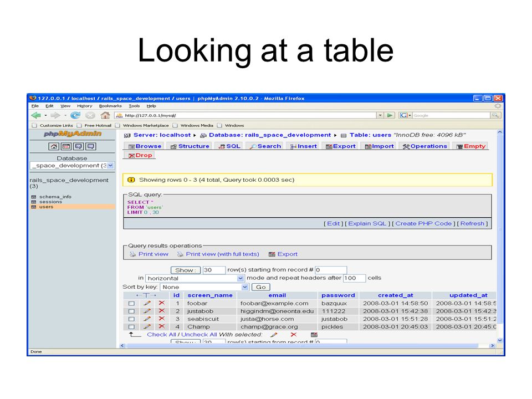Open the History menu

tap(84, 106)
